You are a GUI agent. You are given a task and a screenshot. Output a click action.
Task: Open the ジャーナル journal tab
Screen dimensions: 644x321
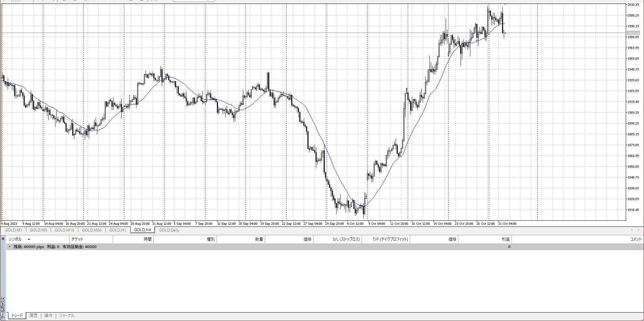click(x=67, y=316)
